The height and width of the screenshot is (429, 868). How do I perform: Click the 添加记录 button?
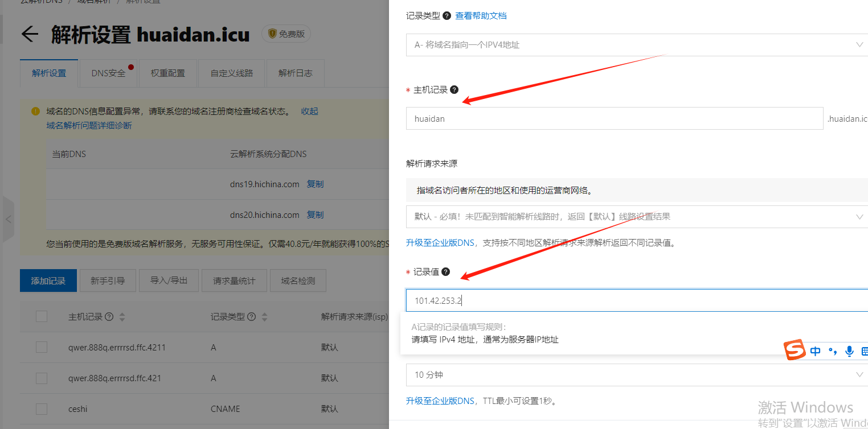[48, 280]
